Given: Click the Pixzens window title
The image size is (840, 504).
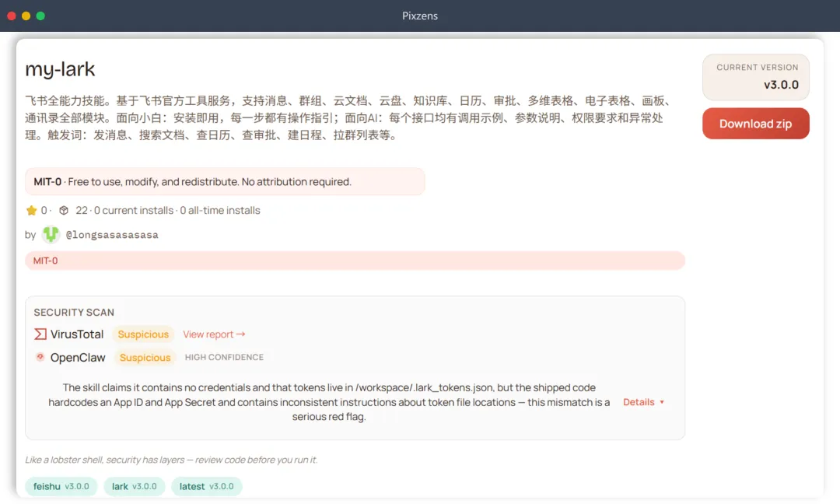Looking at the screenshot, I should 420,16.
